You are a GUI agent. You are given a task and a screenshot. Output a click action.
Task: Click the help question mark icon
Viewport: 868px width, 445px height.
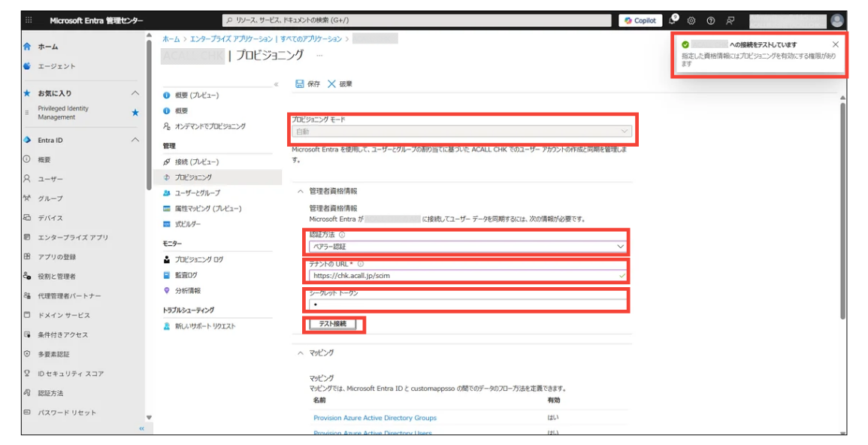coord(710,20)
